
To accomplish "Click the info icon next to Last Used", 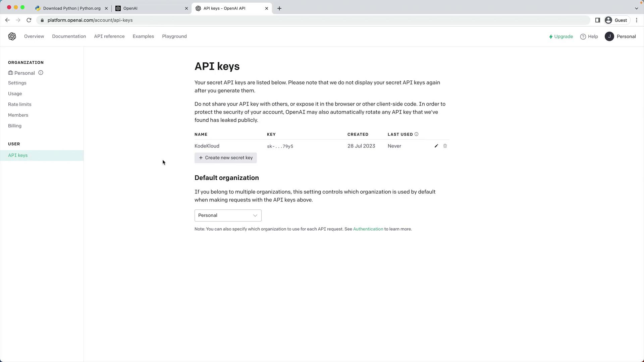I will click(416, 134).
